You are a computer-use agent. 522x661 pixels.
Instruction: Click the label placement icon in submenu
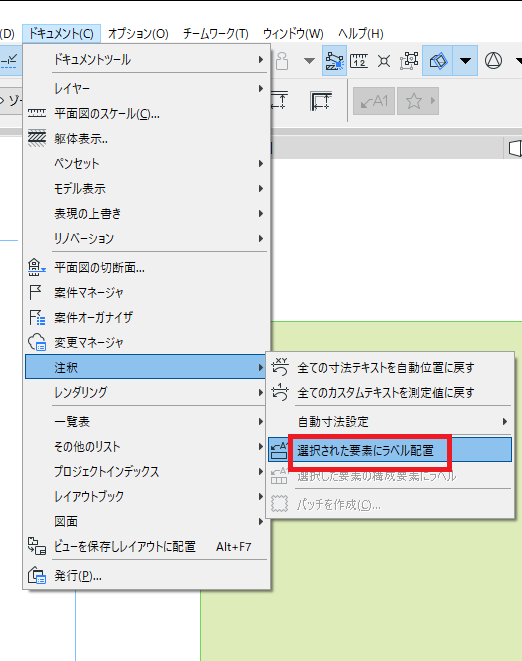pos(279,450)
